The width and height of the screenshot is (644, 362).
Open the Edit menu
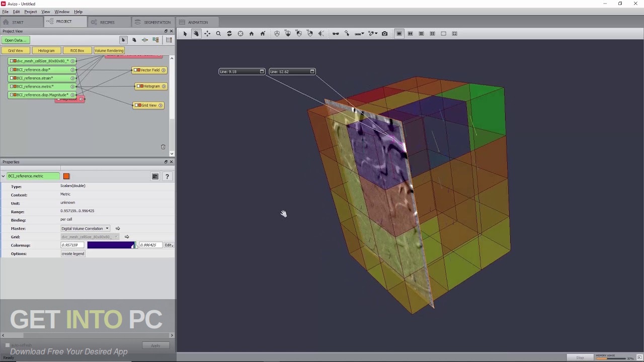[17, 12]
